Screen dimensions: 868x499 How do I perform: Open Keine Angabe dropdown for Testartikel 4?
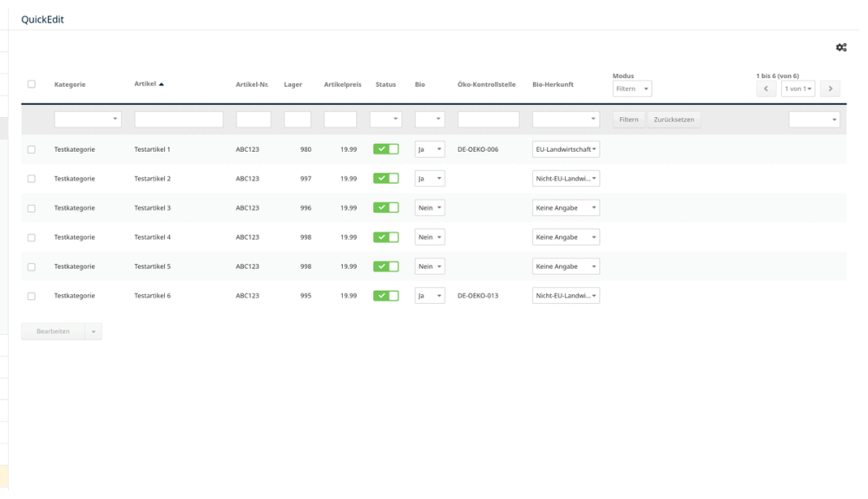tap(566, 237)
